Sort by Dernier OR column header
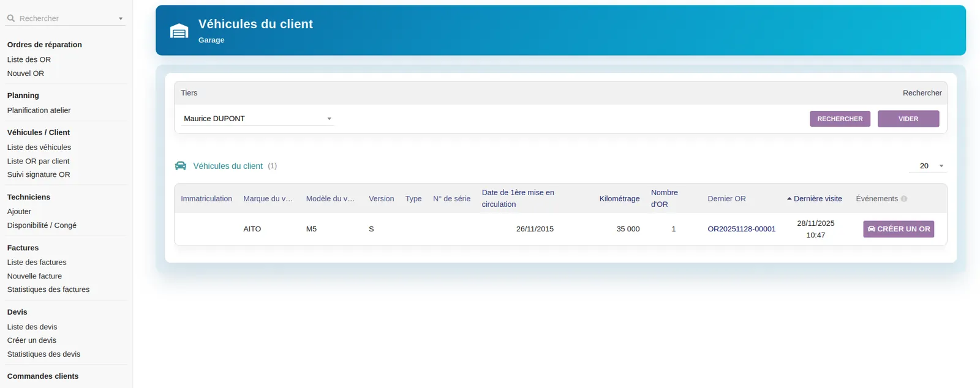Image resolution: width=980 pixels, height=388 pixels. [x=726, y=199]
